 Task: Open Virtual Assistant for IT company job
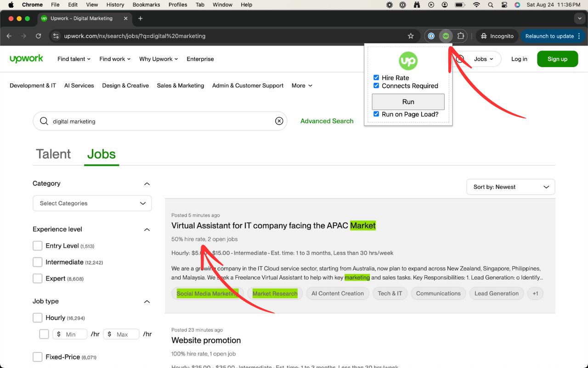(x=273, y=225)
